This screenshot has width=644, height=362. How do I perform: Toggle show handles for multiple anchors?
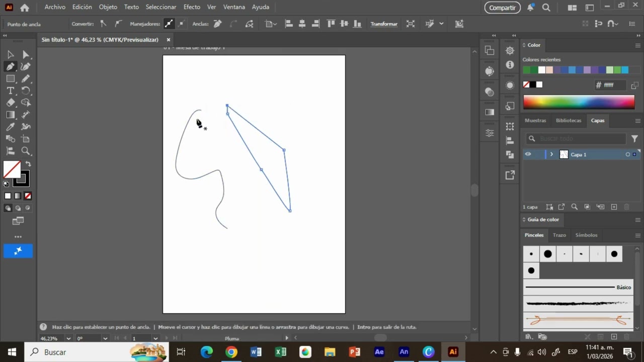(x=169, y=24)
